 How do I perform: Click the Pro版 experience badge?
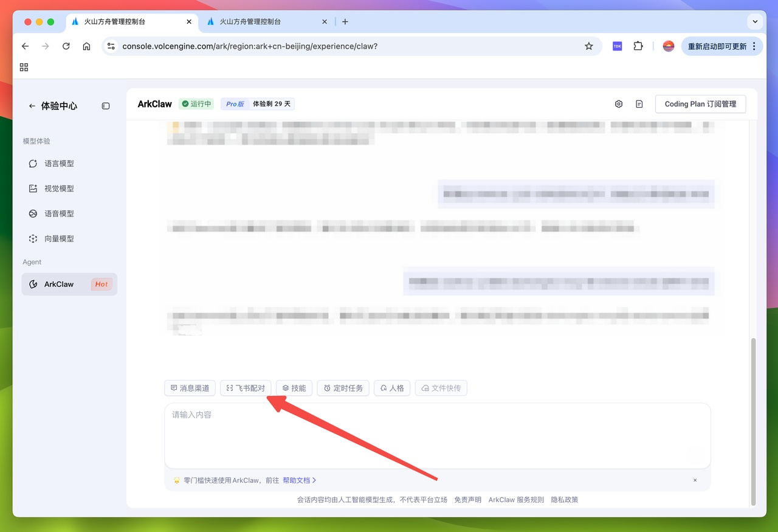(x=234, y=103)
